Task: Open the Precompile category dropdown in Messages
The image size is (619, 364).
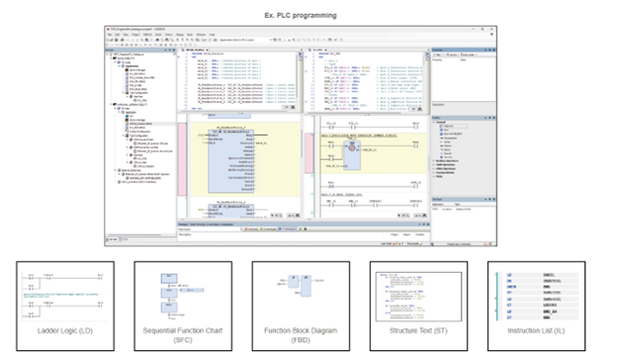Action: click(x=209, y=229)
